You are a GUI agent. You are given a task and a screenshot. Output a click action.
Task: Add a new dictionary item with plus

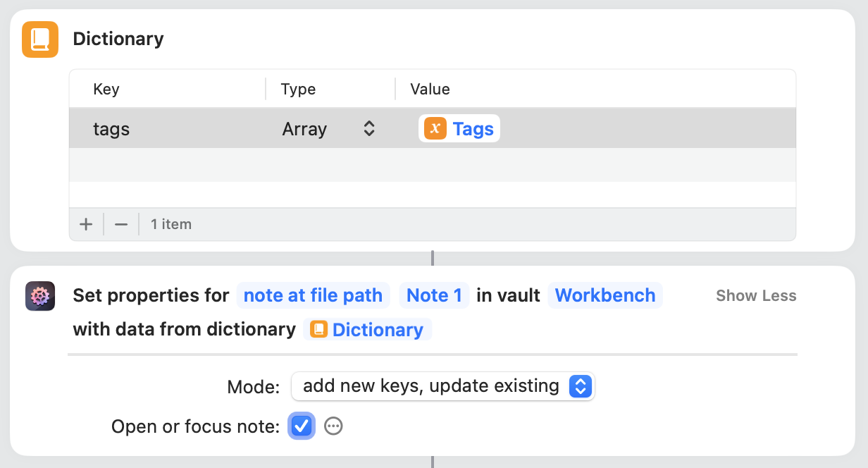tap(86, 224)
